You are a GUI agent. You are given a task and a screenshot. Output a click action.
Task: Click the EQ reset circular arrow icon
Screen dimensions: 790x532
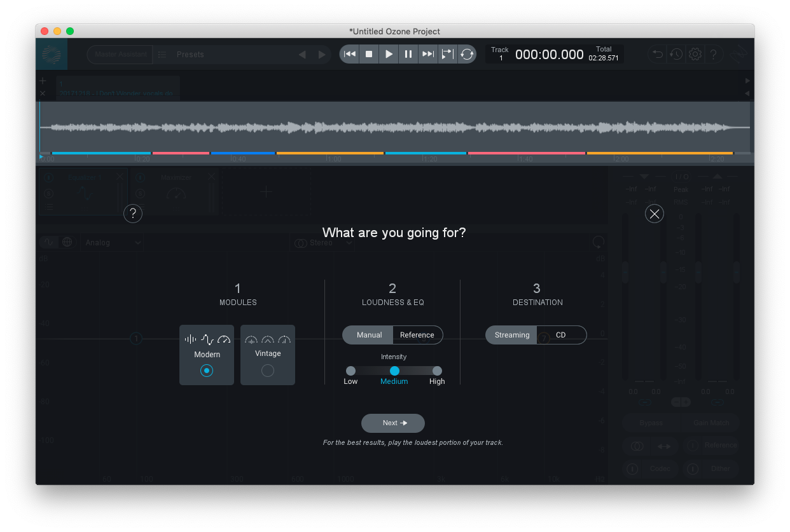coord(597,242)
